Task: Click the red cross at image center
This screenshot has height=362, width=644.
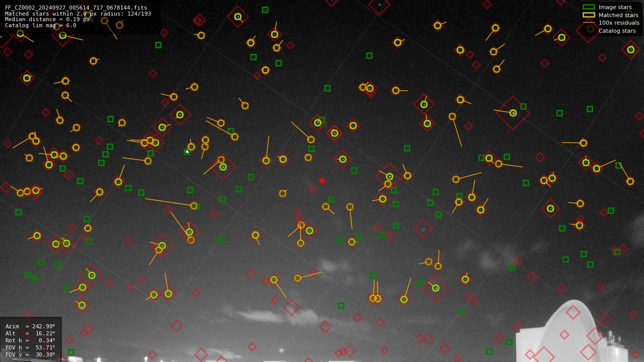Action: [322, 181]
